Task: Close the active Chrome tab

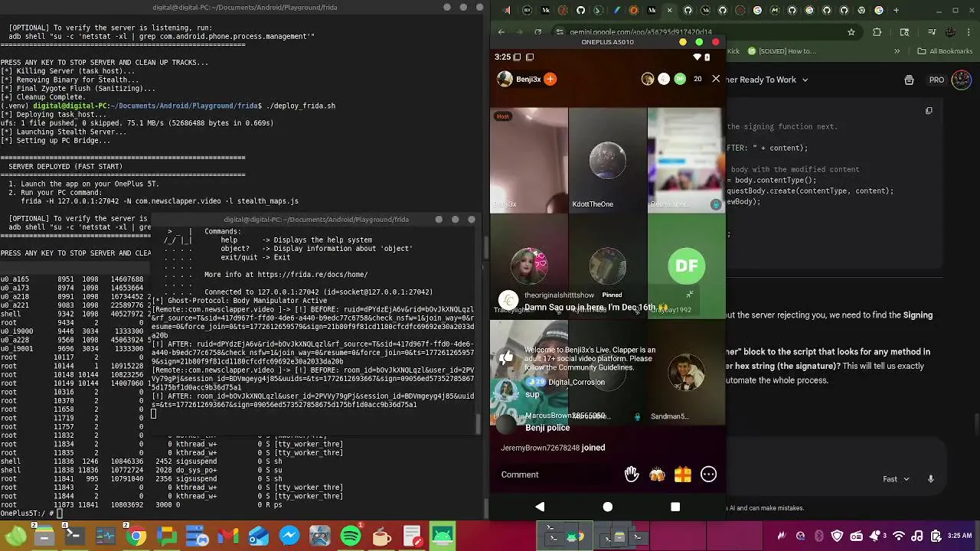Action: [x=669, y=10]
